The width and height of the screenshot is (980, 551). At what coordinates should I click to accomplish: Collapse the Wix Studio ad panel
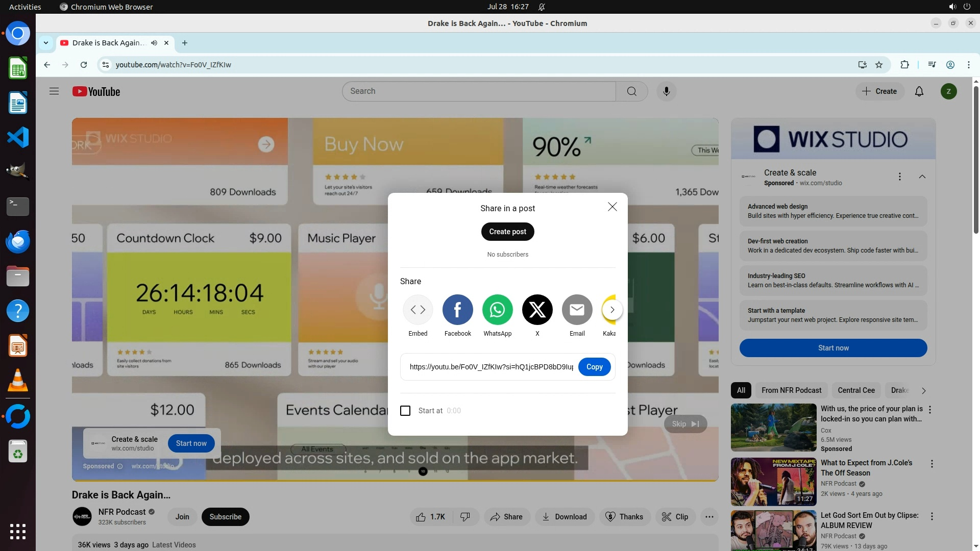pos(922,177)
